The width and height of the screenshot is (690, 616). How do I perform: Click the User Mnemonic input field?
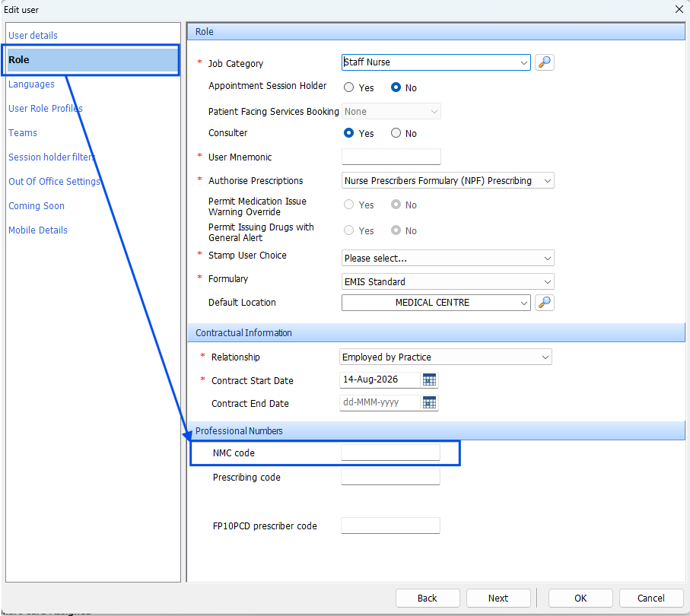coord(391,157)
